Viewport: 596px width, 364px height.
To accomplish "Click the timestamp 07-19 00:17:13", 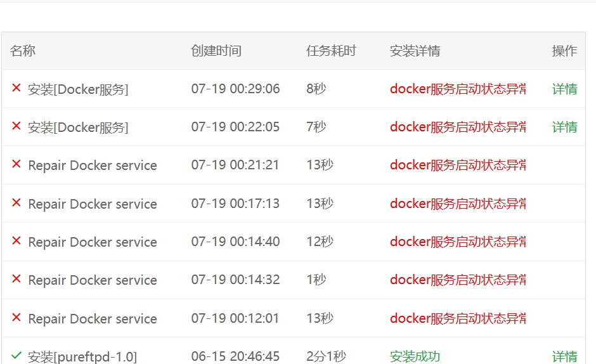I will (x=235, y=204).
